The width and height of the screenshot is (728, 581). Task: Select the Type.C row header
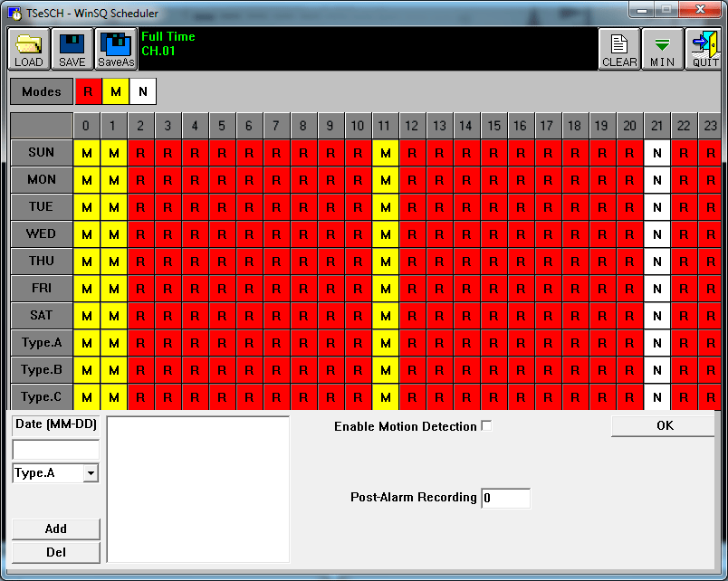click(x=42, y=397)
